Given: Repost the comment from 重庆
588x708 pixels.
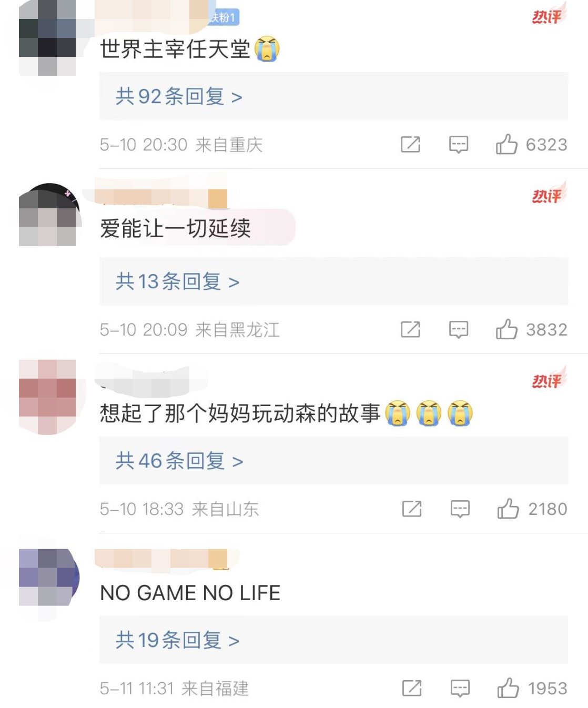Looking at the screenshot, I should 410,144.
